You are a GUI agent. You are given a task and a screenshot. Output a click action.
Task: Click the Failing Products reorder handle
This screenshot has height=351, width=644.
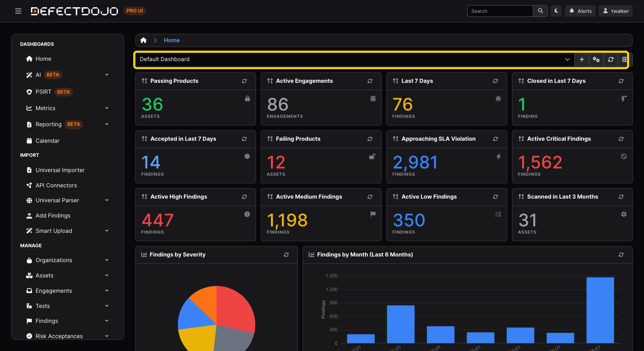270,139
